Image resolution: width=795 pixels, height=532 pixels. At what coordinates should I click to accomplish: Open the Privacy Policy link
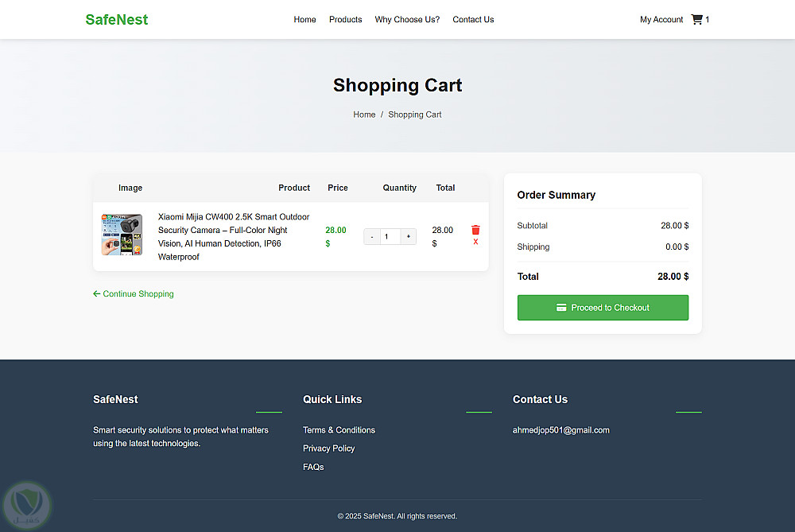click(x=328, y=449)
